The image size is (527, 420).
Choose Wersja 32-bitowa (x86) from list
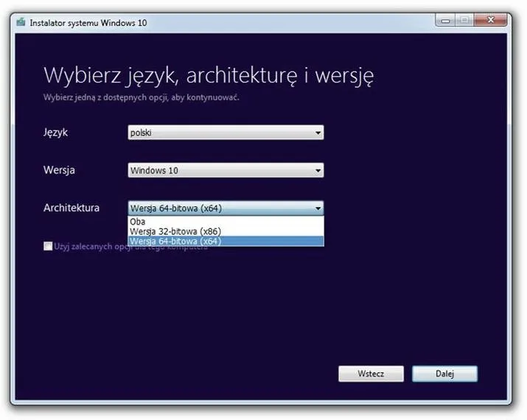click(x=226, y=231)
